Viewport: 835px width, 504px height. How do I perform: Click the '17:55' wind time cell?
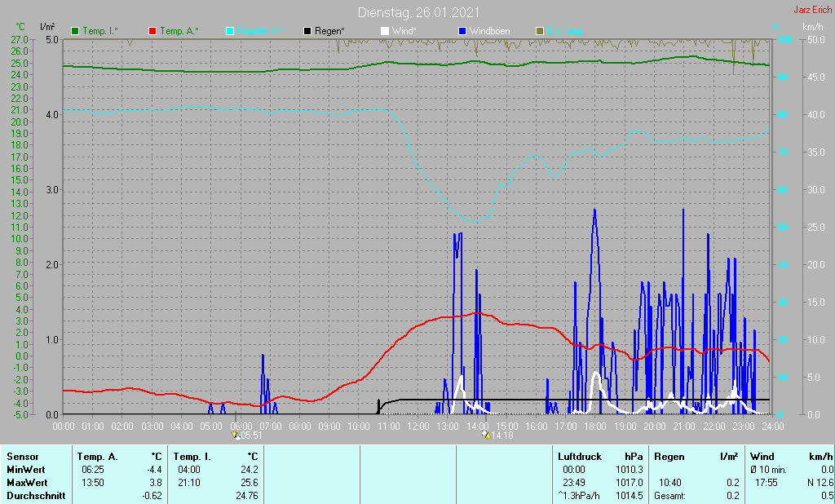(767, 483)
